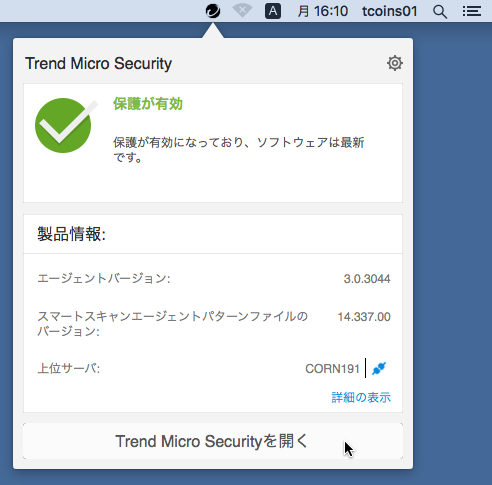Image resolution: width=492 pixels, height=485 pixels.
Task: Click the input source 'A' icon
Action: (x=273, y=11)
